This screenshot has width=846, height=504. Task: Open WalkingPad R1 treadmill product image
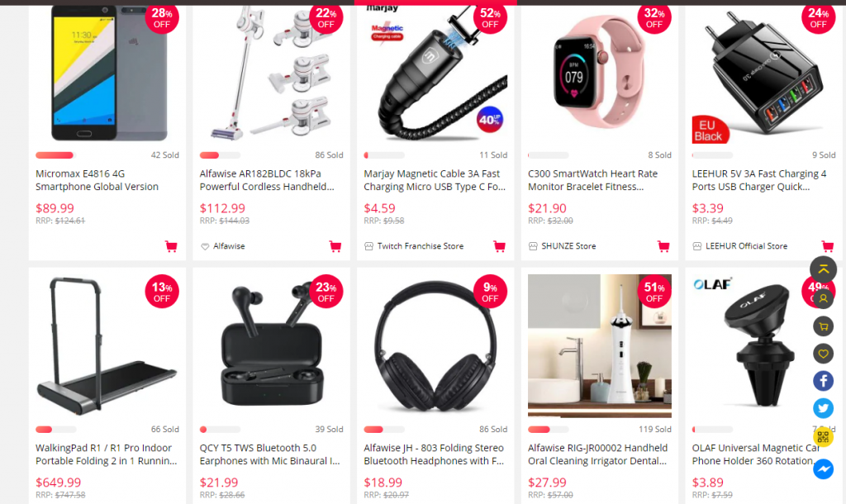(x=107, y=346)
